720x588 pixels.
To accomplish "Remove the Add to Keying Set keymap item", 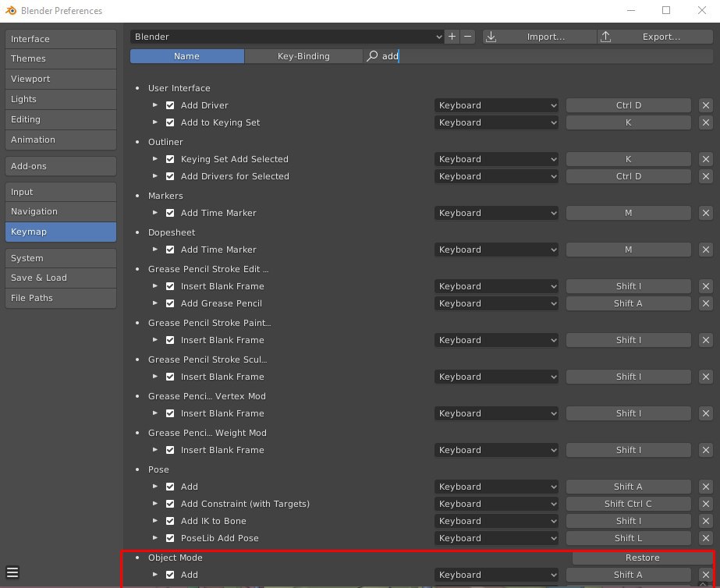I will pos(706,122).
